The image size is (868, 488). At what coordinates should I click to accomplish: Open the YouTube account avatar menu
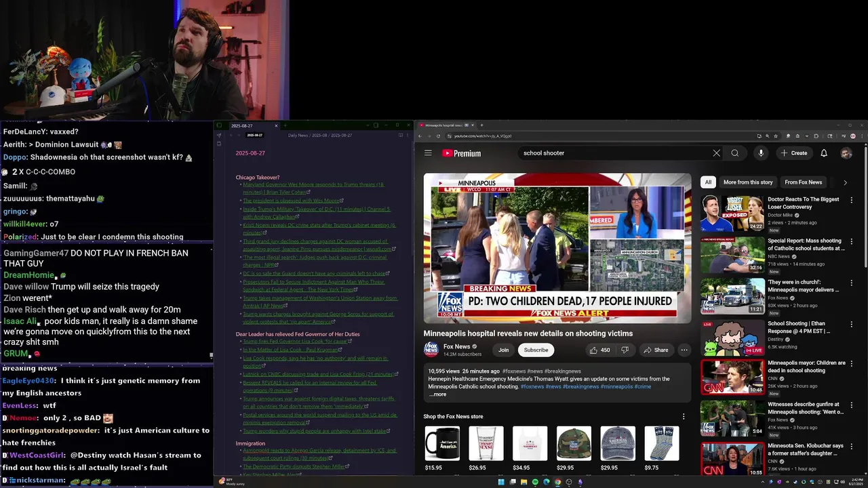pyautogui.click(x=846, y=153)
